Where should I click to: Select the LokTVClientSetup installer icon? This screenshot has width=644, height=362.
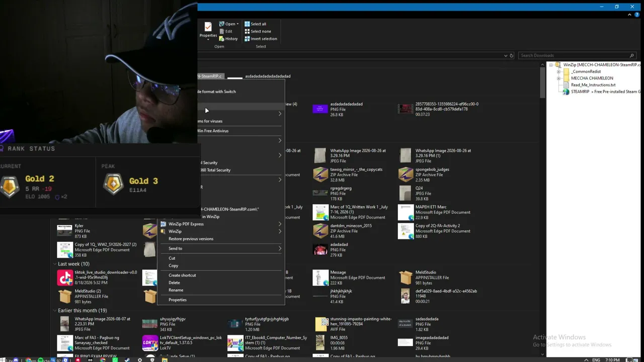[150, 343]
